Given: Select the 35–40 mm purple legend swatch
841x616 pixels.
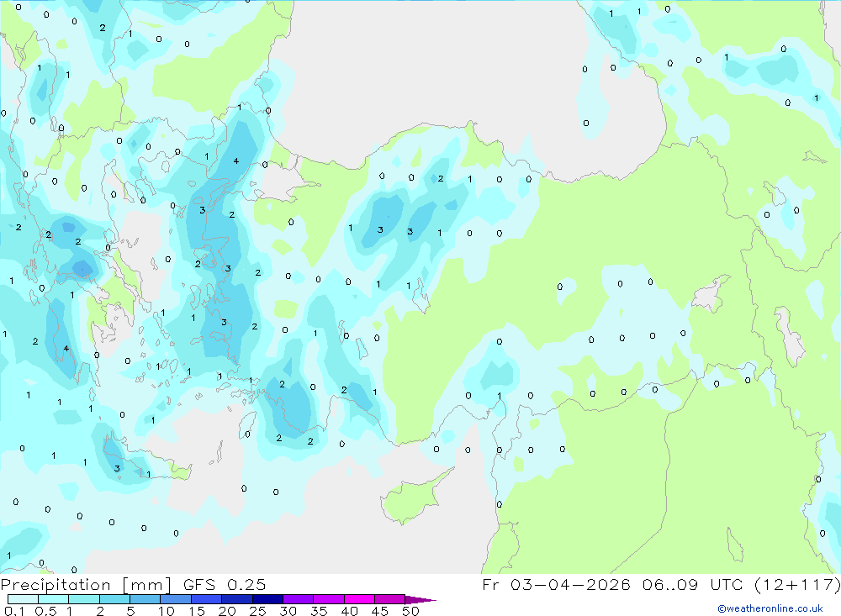Looking at the screenshot, I should click(329, 599).
